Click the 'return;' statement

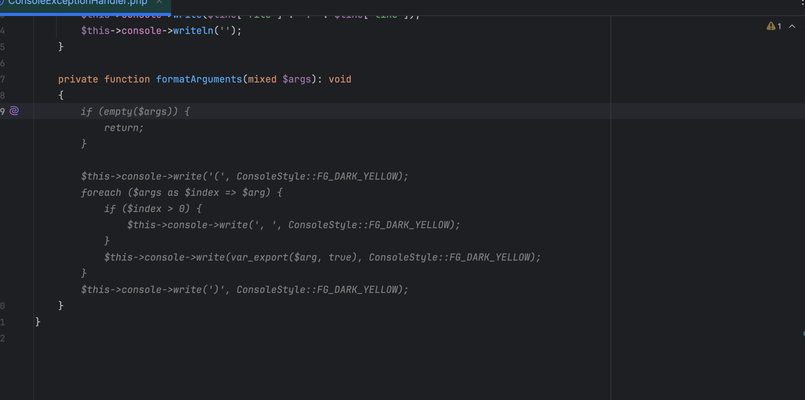124,128
